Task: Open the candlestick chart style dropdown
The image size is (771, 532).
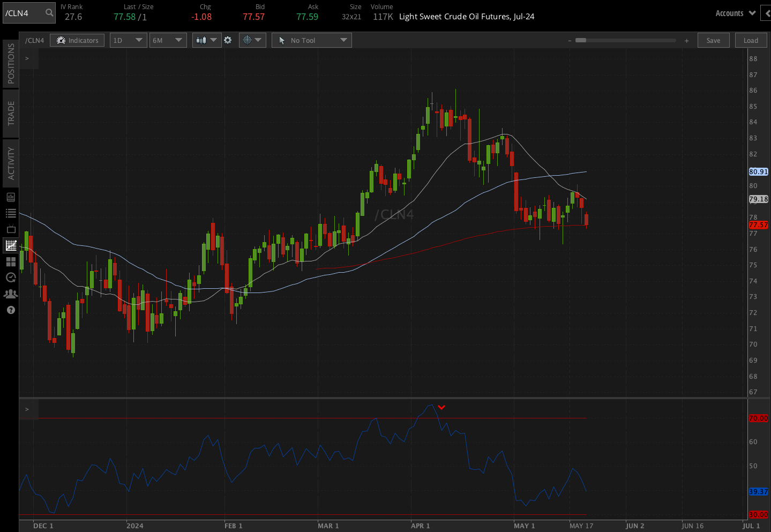Action: click(207, 40)
